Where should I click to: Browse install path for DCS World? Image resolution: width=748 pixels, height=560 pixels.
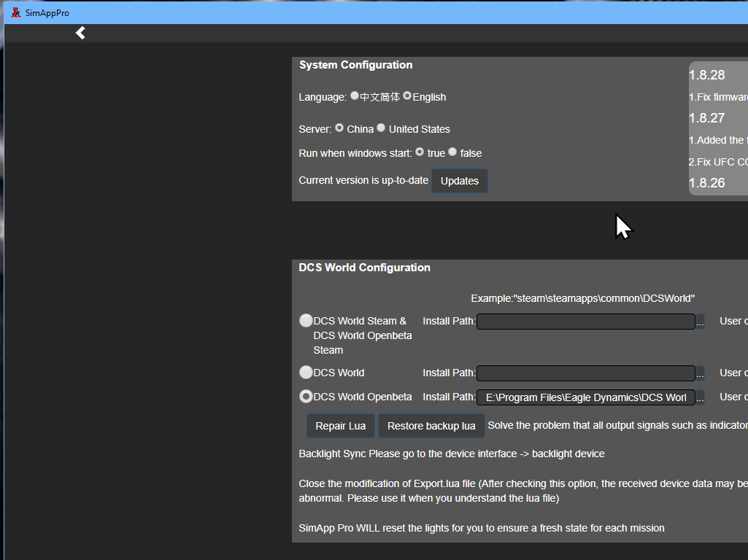click(x=700, y=373)
